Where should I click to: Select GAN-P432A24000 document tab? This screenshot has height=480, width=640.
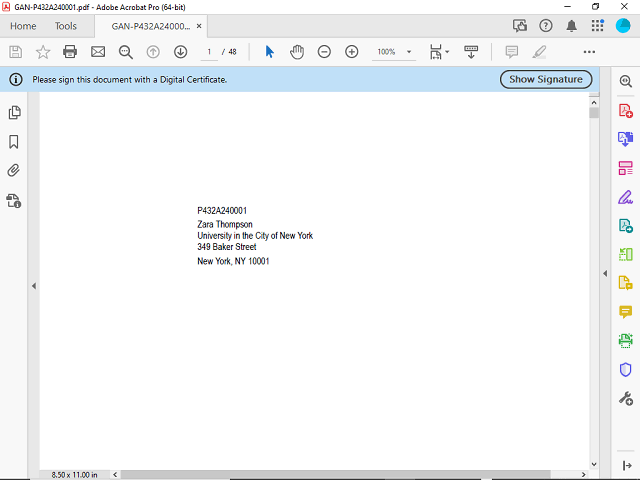(x=151, y=26)
